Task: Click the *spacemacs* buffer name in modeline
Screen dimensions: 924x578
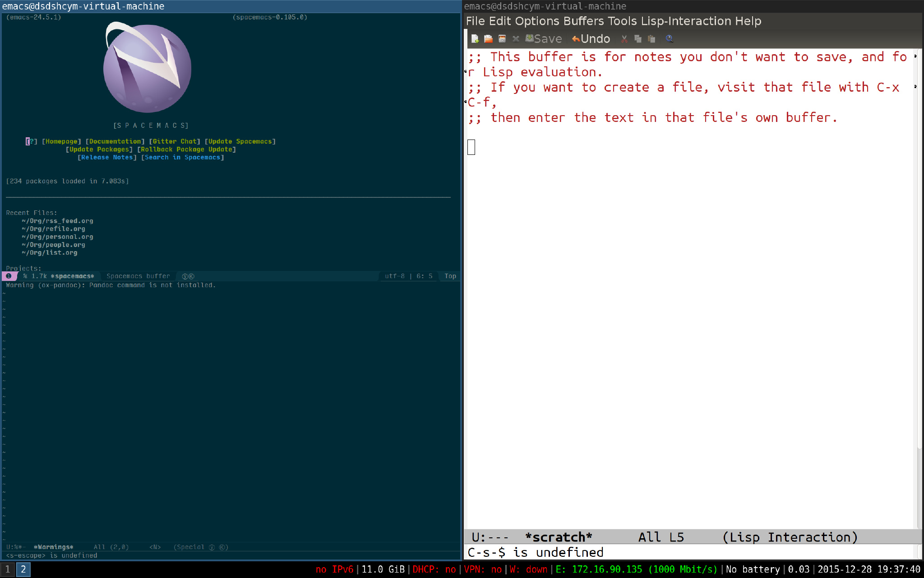Action: 73,276
